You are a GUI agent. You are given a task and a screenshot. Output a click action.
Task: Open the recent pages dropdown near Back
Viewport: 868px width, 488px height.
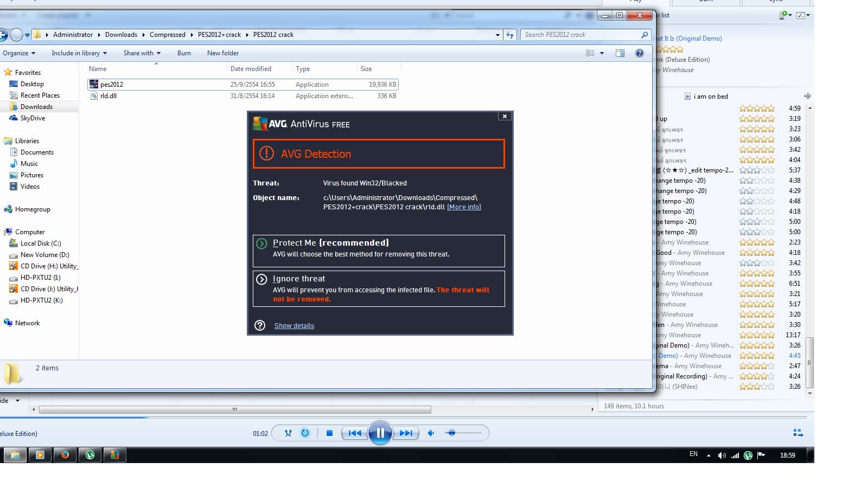(27, 35)
